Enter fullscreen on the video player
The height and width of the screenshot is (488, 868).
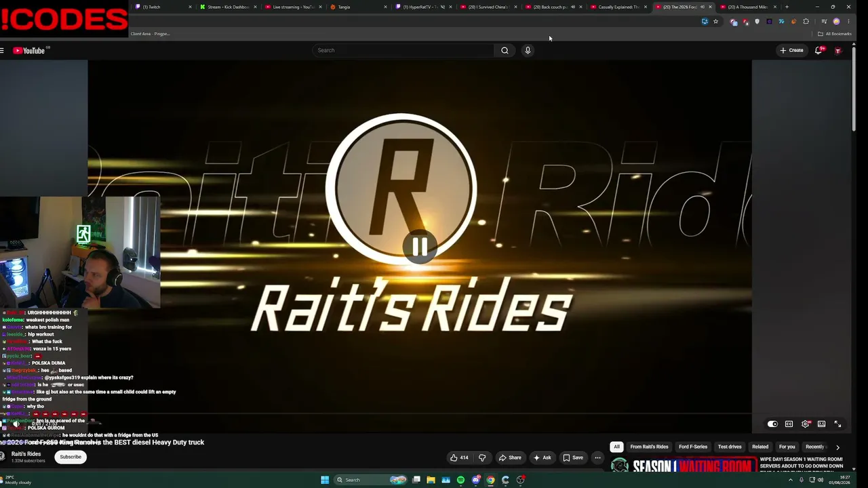(837, 424)
